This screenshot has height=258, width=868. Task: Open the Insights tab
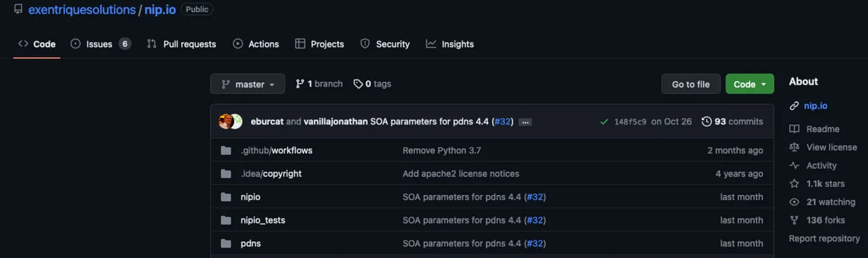pyautogui.click(x=450, y=44)
